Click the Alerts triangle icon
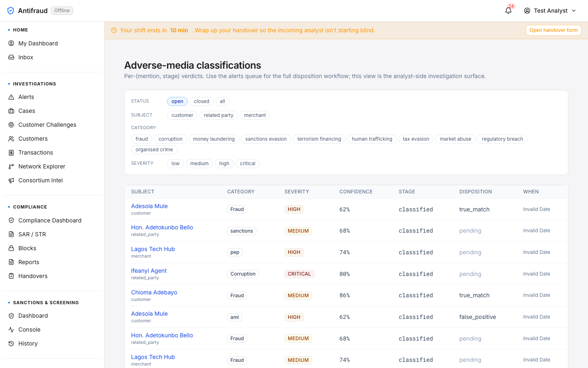The height and width of the screenshot is (368, 588). (11, 97)
